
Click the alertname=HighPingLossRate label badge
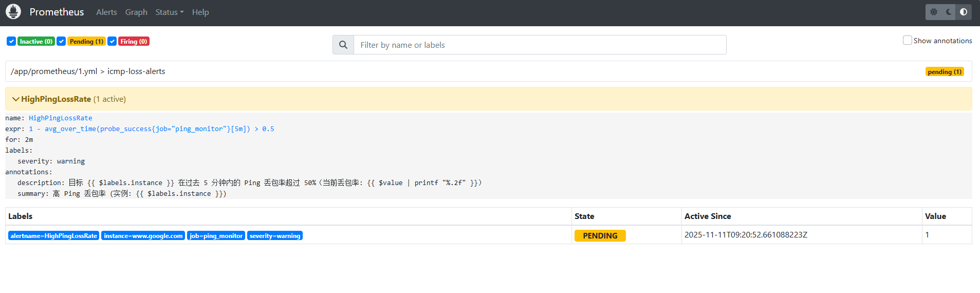point(53,235)
